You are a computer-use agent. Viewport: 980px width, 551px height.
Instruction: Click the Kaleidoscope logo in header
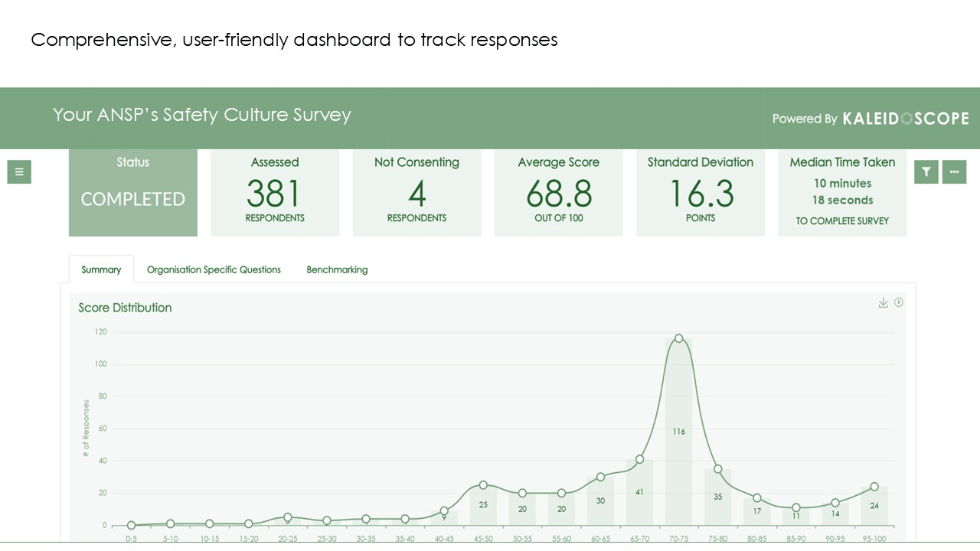[905, 119]
